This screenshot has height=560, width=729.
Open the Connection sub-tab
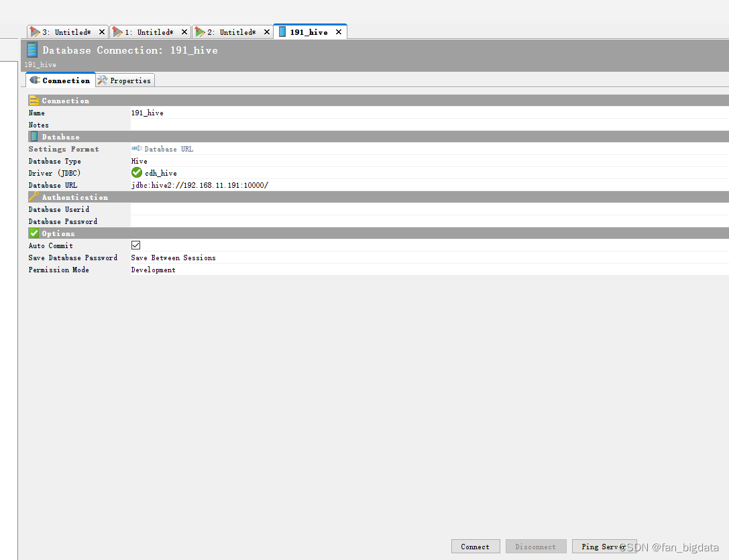click(60, 80)
